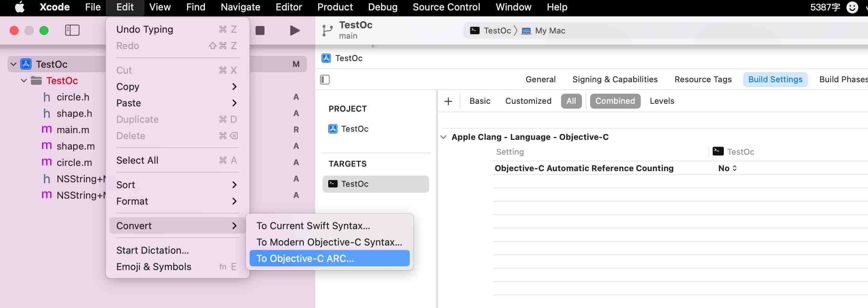Hide the project and targets list panel

[x=325, y=80]
